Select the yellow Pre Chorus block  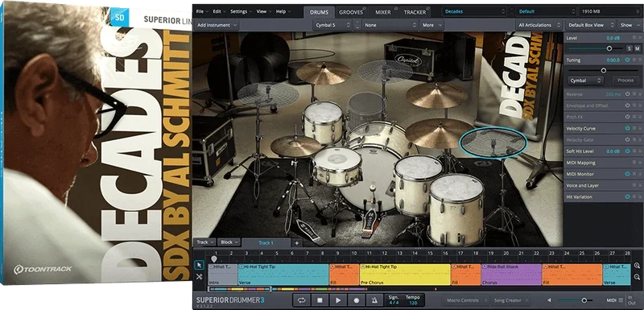(x=405, y=275)
